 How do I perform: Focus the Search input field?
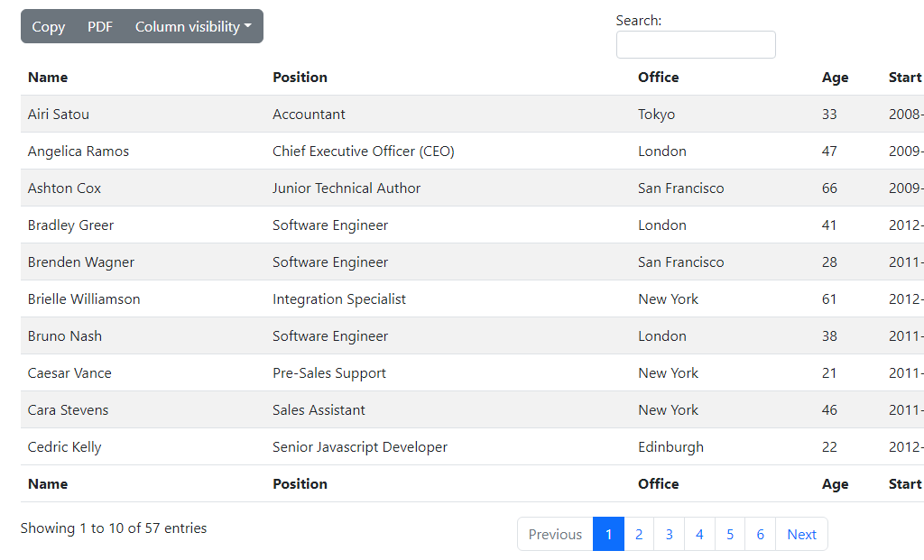pyautogui.click(x=695, y=45)
